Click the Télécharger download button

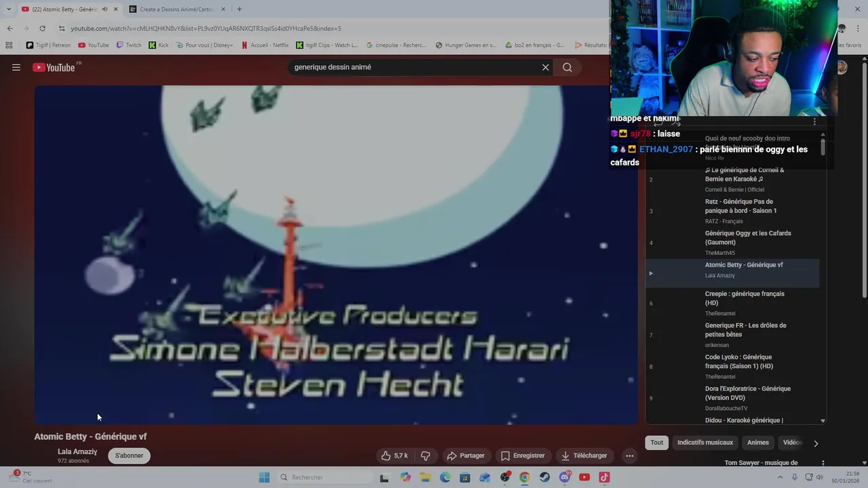[584, 455]
